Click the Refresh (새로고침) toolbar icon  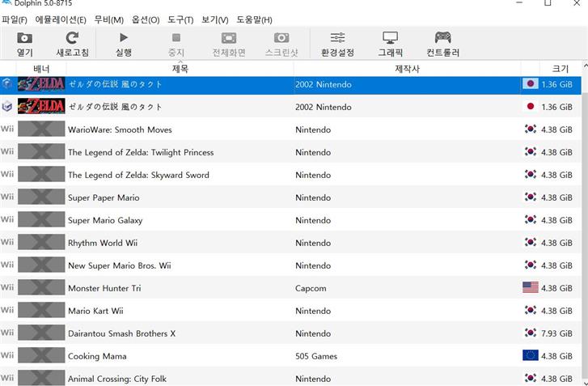(x=72, y=38)
